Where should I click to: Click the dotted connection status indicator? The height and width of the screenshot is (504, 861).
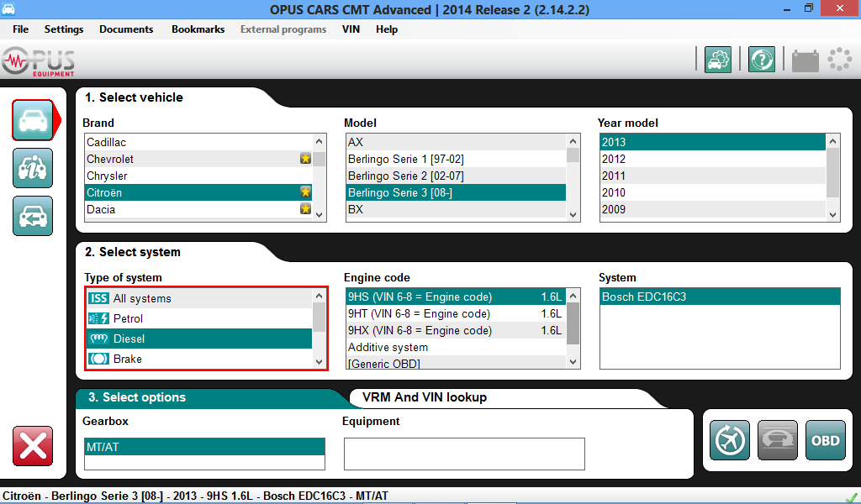(x=840, y=60)
